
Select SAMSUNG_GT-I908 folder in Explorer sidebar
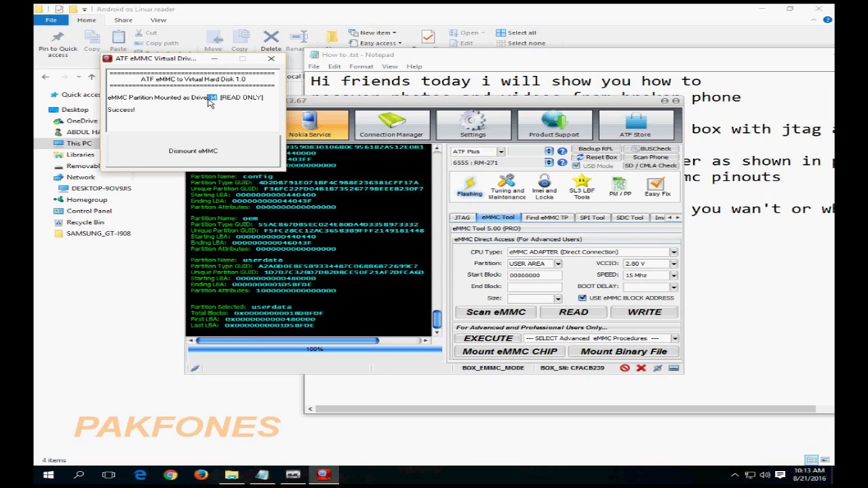[x=98, y=233]
